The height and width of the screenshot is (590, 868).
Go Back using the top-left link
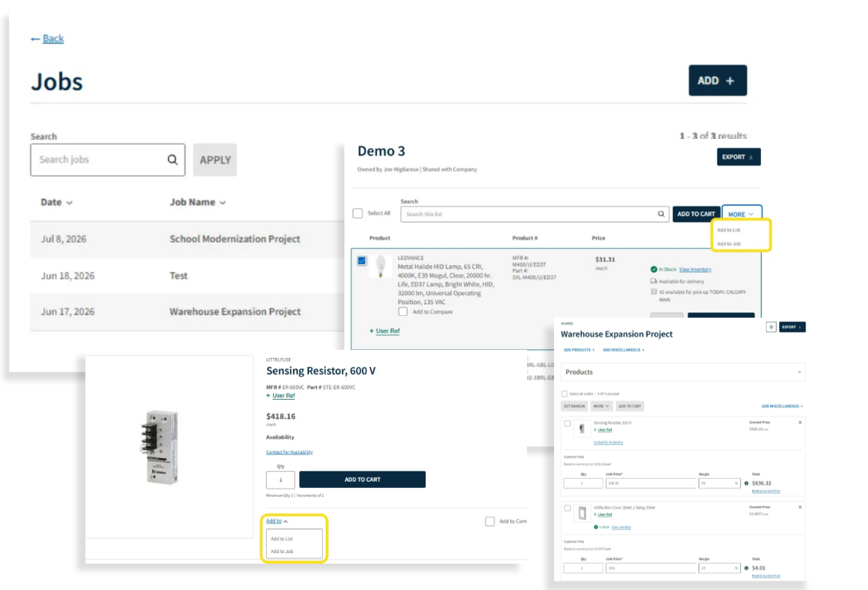[x=47, y=39]
